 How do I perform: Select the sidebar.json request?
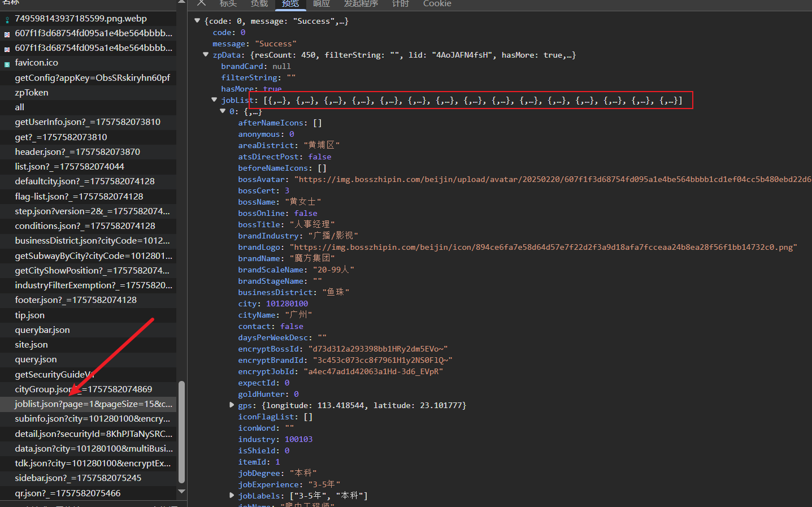88,478
